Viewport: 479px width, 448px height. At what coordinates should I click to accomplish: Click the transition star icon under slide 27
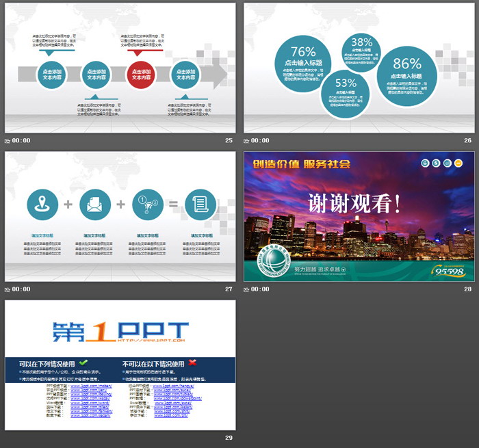[8, 289]
